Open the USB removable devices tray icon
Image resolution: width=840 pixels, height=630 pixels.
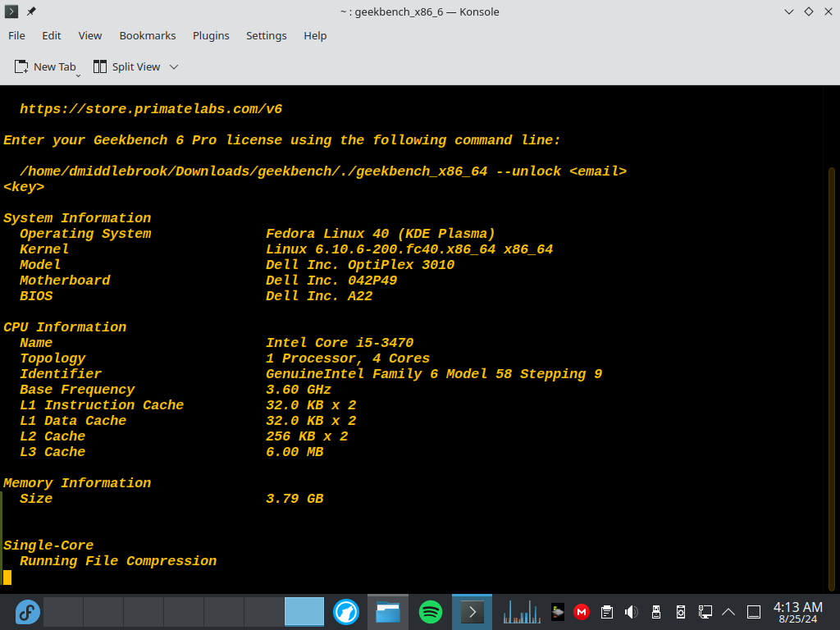655,612
